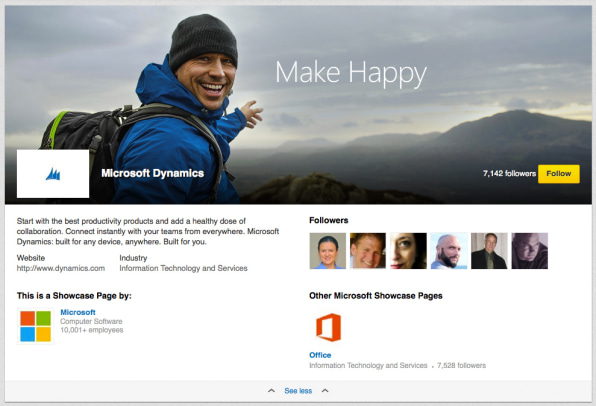Open the Office showcase page link
Screen dimensions: 596x406
[x=320, y=355]
